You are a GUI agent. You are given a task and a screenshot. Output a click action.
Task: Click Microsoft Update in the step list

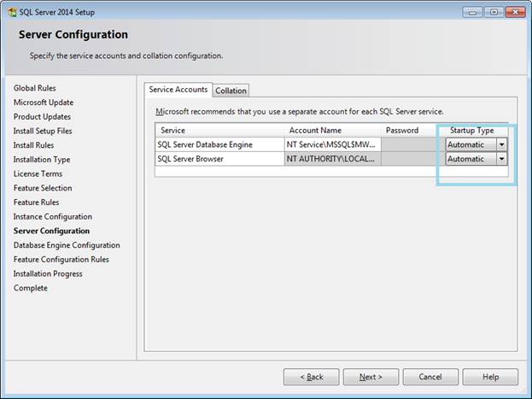tap(44, 103)
